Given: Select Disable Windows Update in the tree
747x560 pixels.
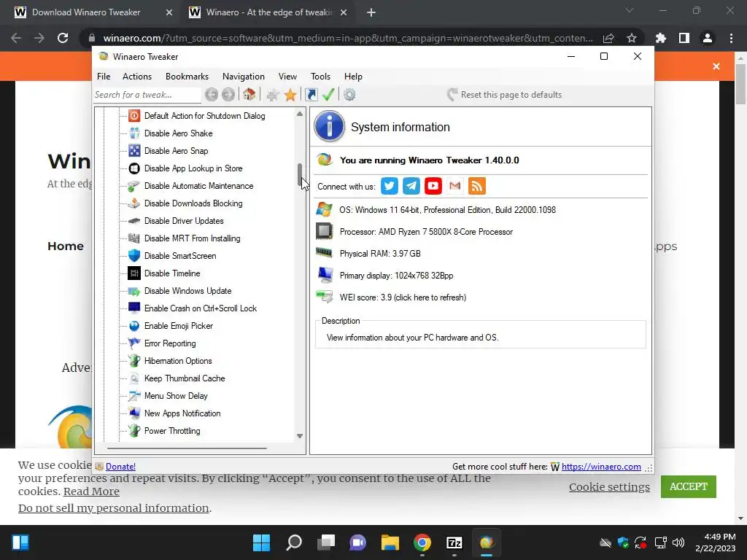Looking at the screenshot, I should point(187,291).
